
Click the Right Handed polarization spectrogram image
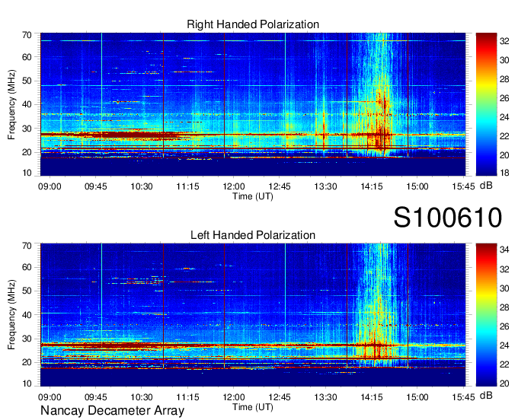(253, 104)
